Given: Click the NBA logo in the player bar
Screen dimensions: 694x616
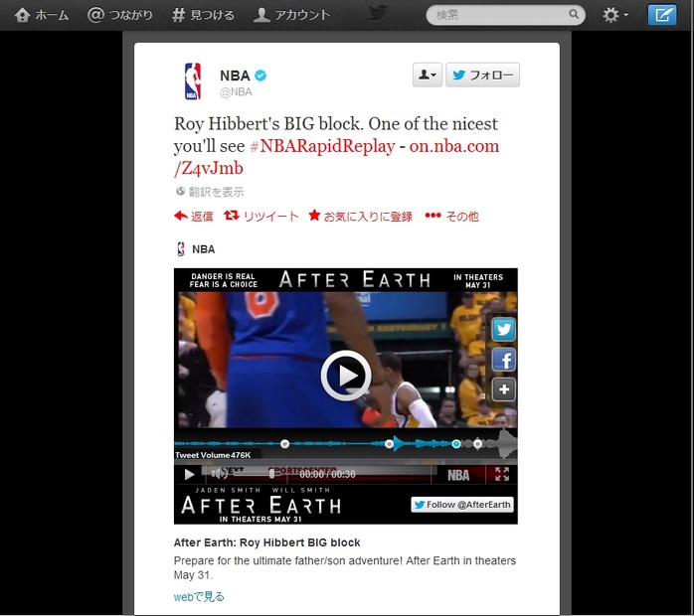Looking at the screenshot, I should [458, 475].
